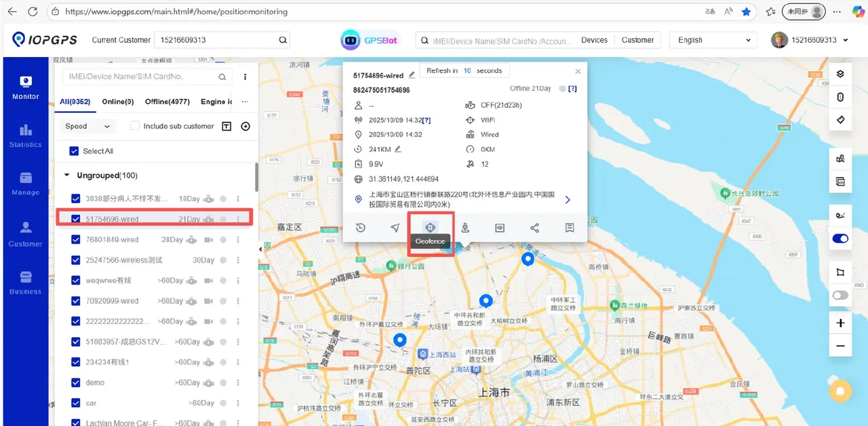The width and height of the screenshot is (868, 426).
Task: Click search icon in Current Customer field
Action: [283, 40]
